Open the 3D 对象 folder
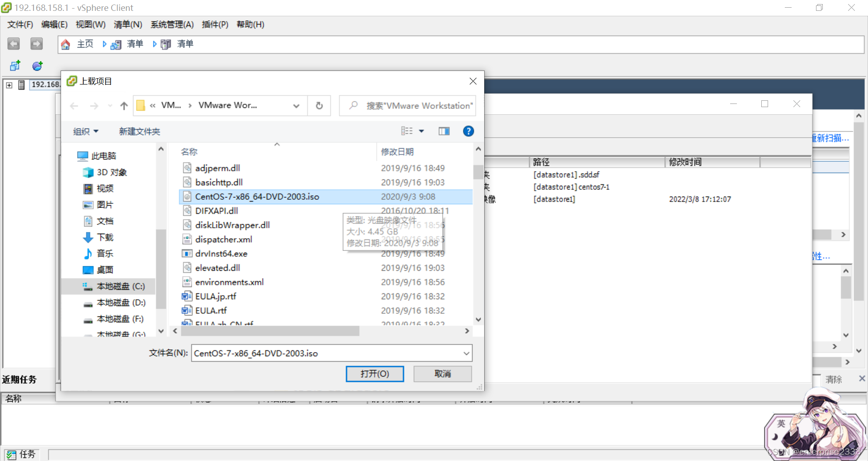Viewport: 868px width, 461px height. tap(104, 172)
